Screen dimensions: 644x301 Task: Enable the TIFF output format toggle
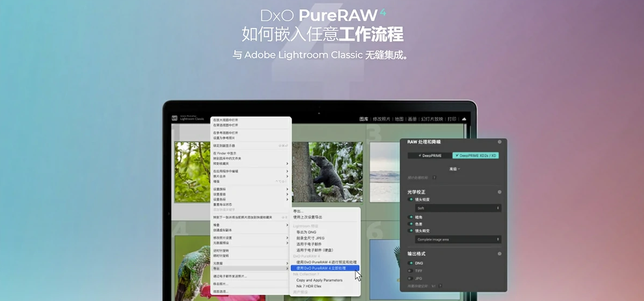410,271
